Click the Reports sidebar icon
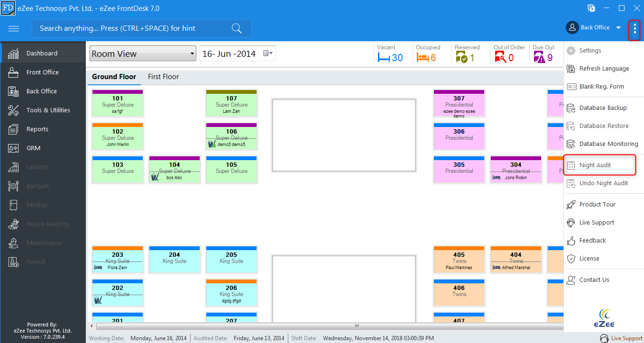 pyautogui.click(x=13, y=129)
